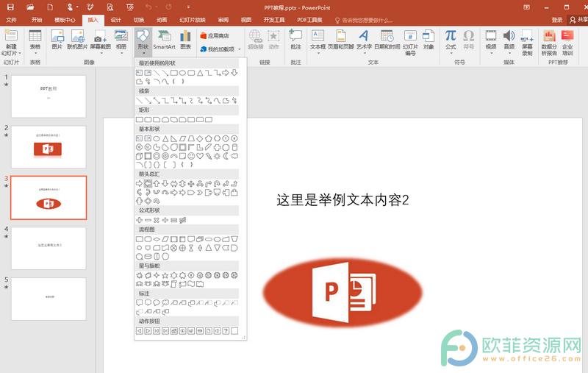
Task: Select the plus sign in equation shapes
Action: pyautogui.click(x=139, y=220)
